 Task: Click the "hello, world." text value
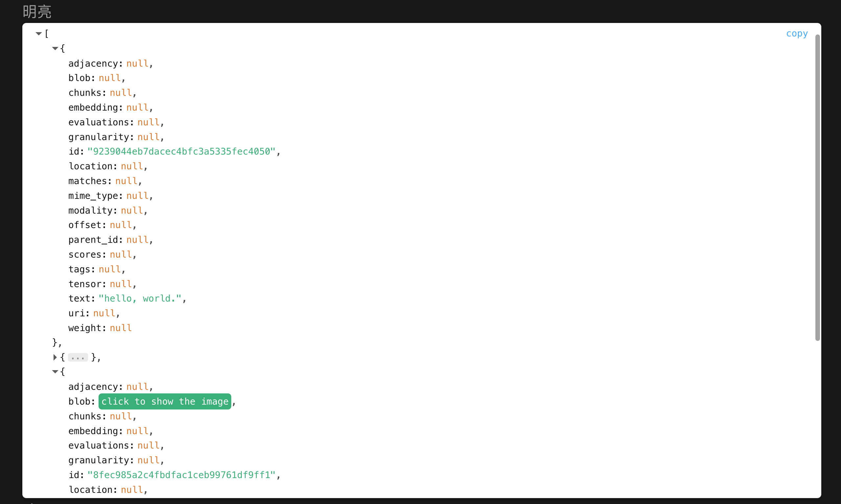point(140,299)
